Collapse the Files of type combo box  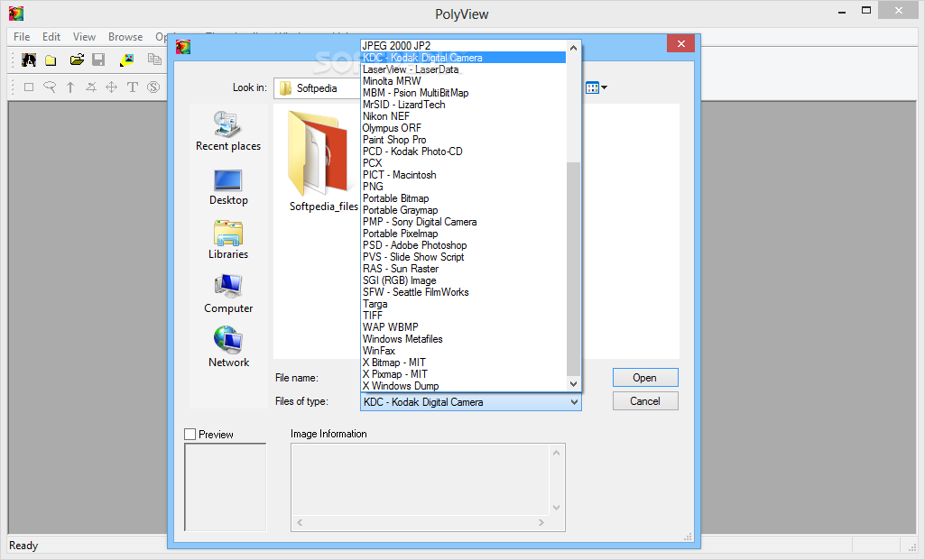point(574,402)
